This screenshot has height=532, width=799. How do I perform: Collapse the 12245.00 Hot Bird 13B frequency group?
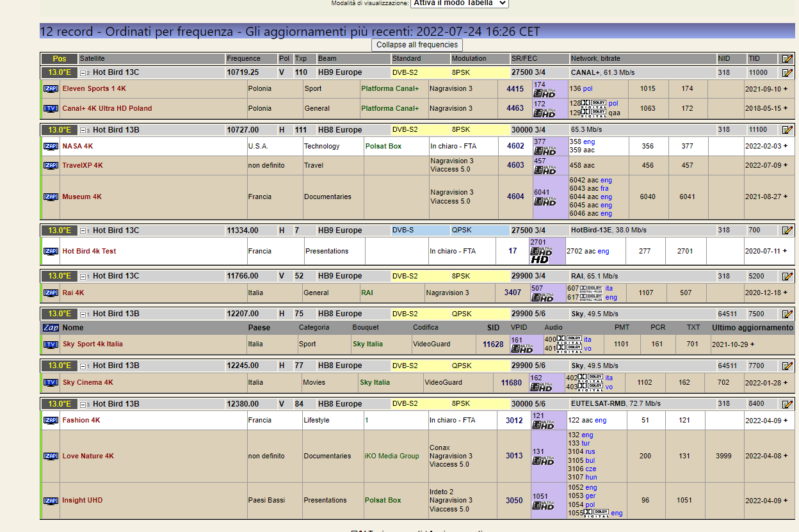tap(83, 366)
